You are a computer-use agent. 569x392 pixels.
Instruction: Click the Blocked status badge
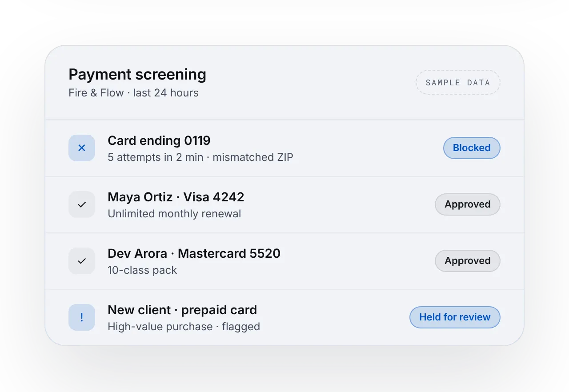point(472,148)
